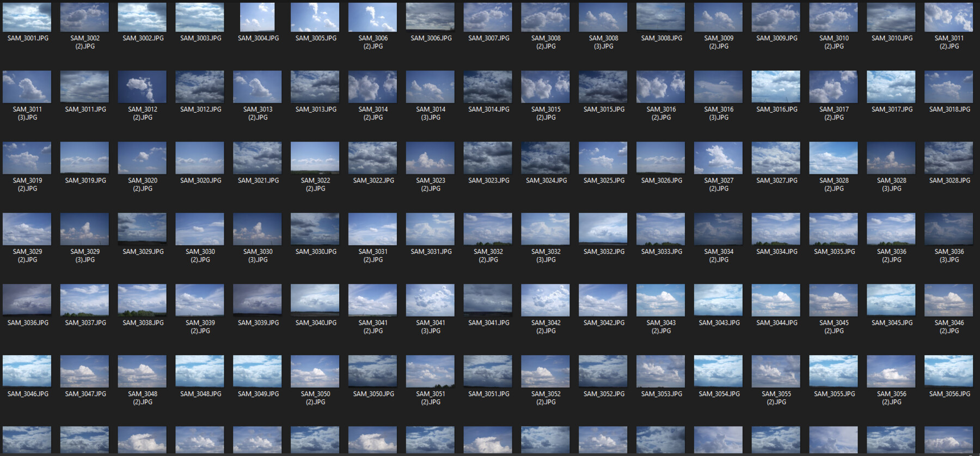Viewport: 980px width, 456px height.
Task: Click the 'SAM_3043.JPG' name label
Action: [x=719, y=323]
